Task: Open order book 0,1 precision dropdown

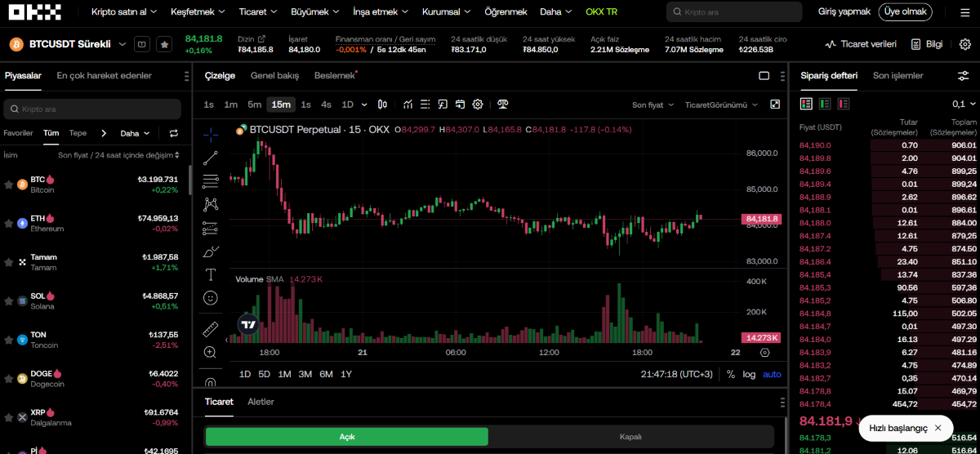Action: (x=963, y=104)
